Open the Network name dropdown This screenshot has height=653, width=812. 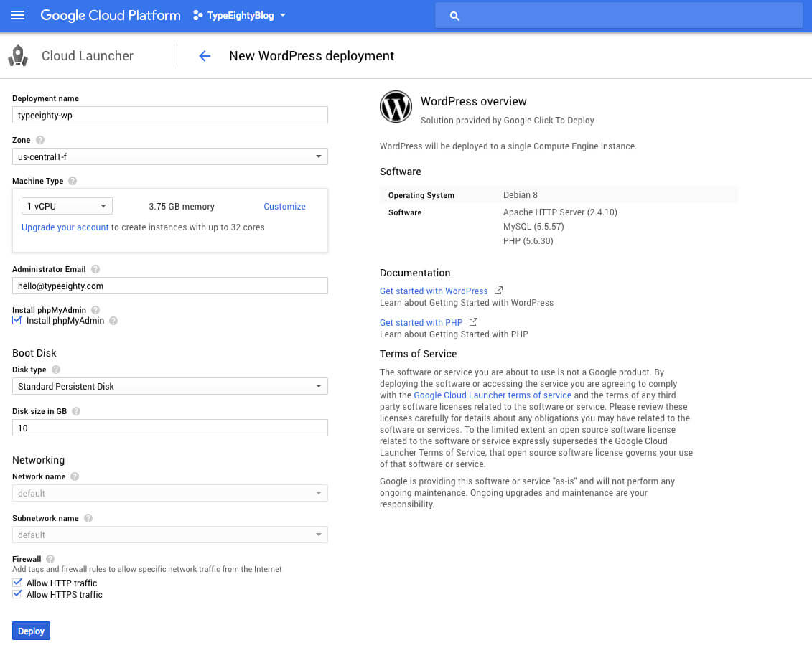pyautogui.click(x=170, y=493)
